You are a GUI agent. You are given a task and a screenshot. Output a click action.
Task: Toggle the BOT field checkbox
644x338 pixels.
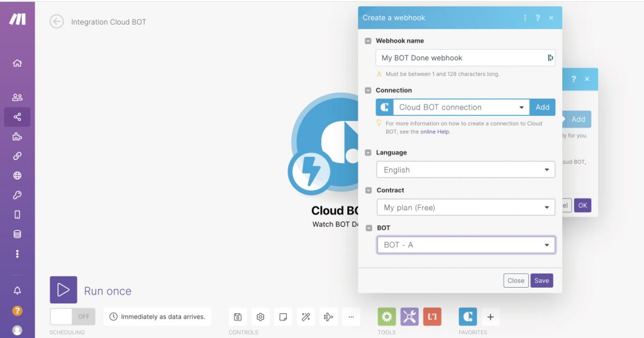(x=369, y=228)
